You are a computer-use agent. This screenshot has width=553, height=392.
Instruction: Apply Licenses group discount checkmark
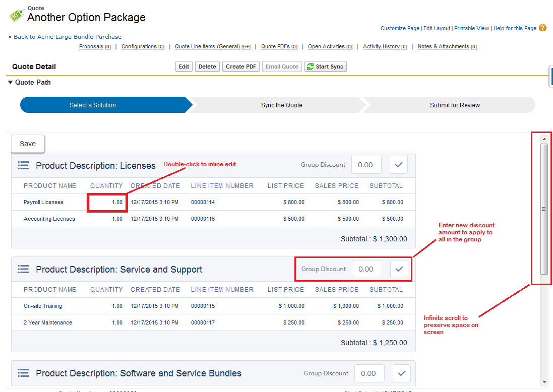399,165
